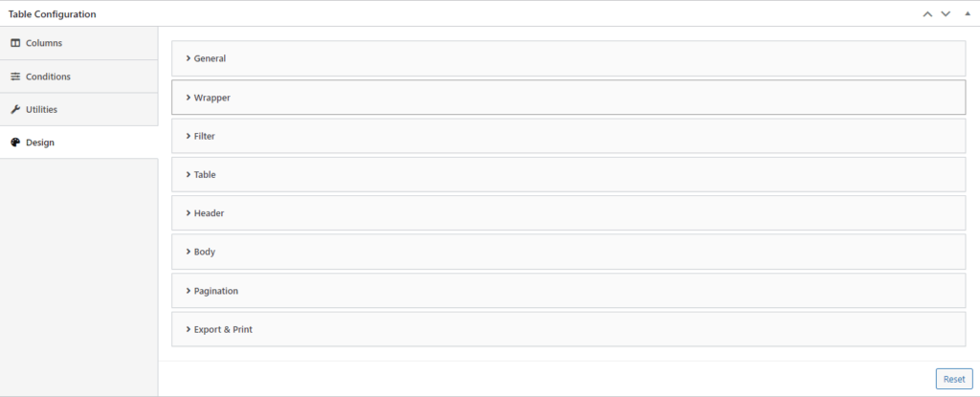The height and width of the screenshot is (397, 980).
Task: Switch to the Columns tab
Action: (44, 43)
